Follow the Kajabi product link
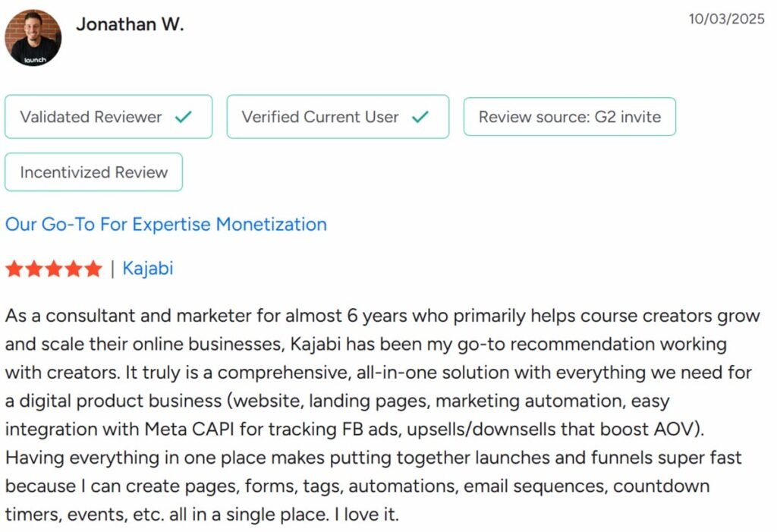Screen dimensions: 777x532 tap(149, 269)
